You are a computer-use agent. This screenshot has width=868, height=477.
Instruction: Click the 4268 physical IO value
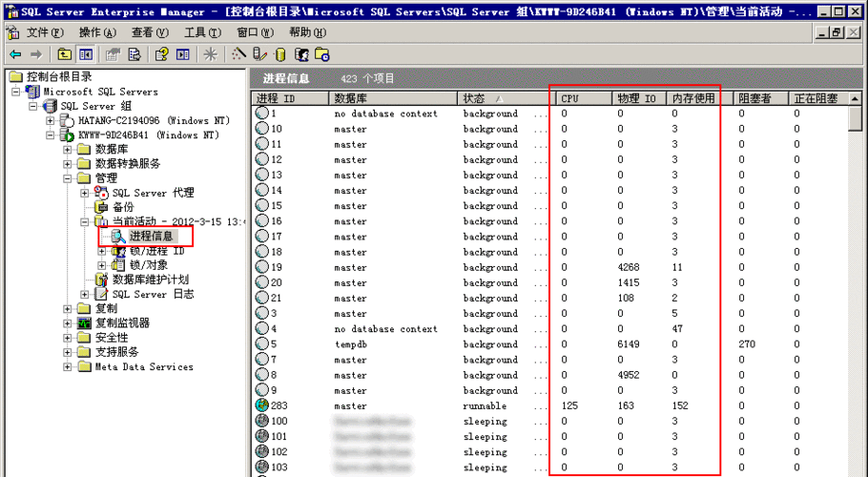coord(629,267)
